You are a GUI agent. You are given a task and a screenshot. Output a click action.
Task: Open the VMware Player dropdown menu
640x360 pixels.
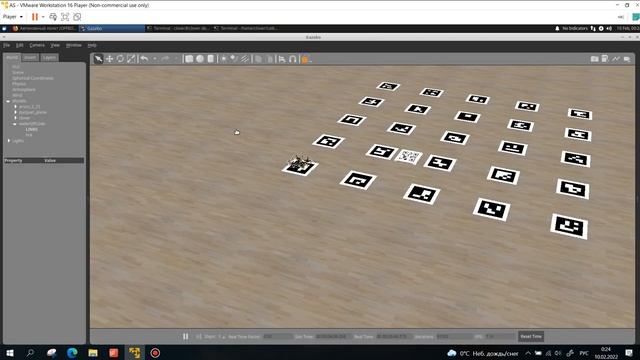(13, 17)
